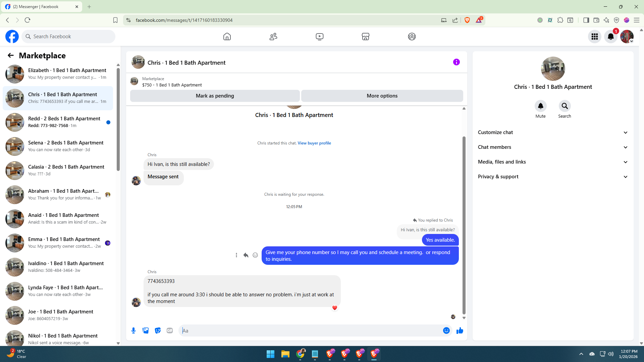Open Lynda Faye · 1 Bed 1 Bath chat
This screenshot has width=644, height=362.
click(x=58, y=291)
